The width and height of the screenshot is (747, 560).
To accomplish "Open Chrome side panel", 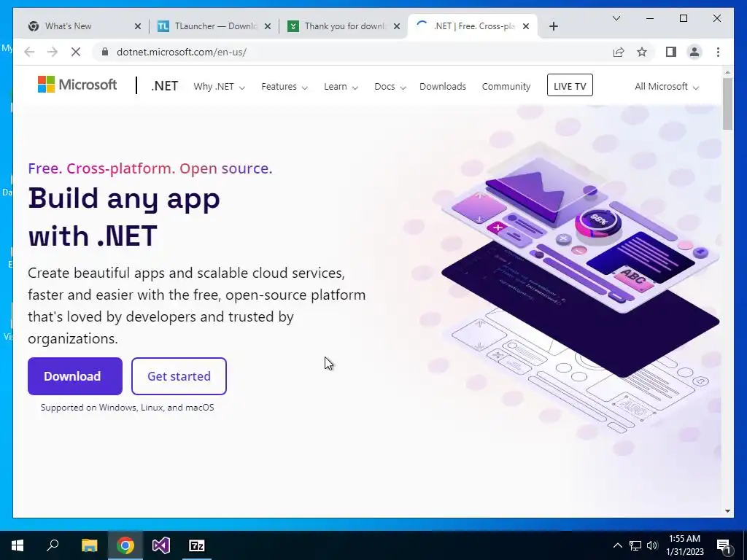I will pos(671,52).
